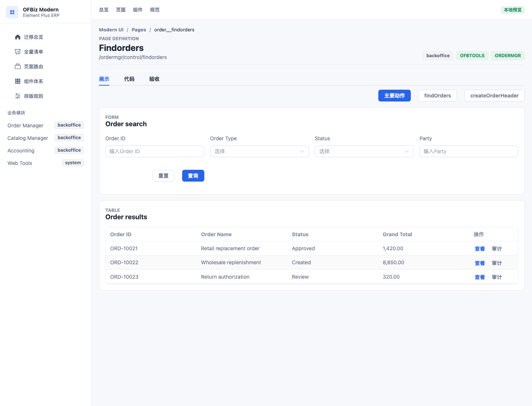Click 查看 for order ORD-10021
The image size is (532, 406).
coord(480,249)
